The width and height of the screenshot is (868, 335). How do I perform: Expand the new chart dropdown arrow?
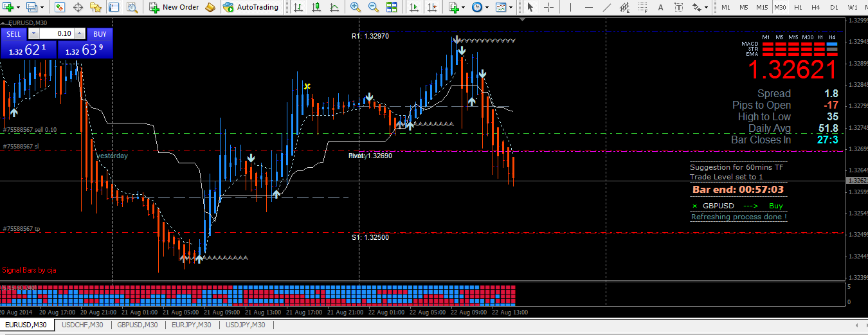pyautogui.click(x=19, y=8)
